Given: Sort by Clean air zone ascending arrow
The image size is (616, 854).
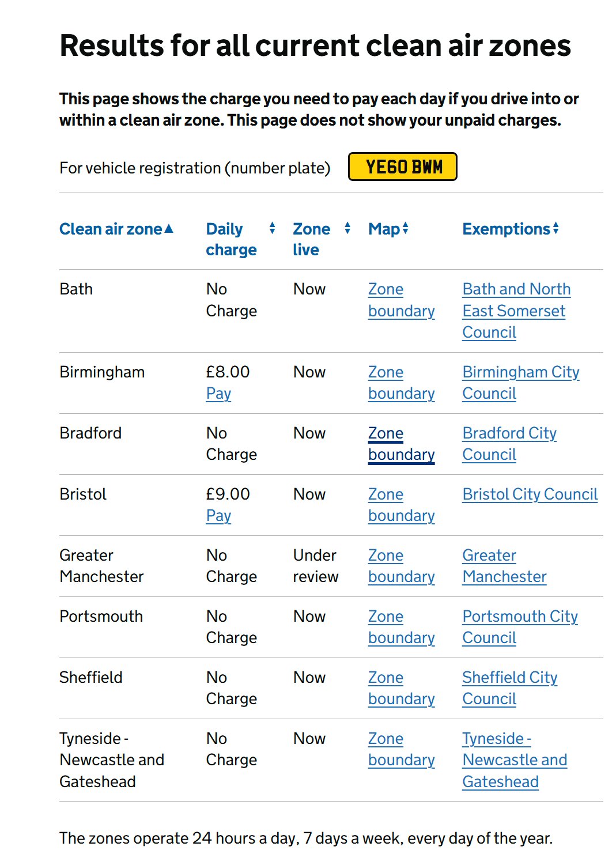Looking at the screenshot, I should click(169, 229).
